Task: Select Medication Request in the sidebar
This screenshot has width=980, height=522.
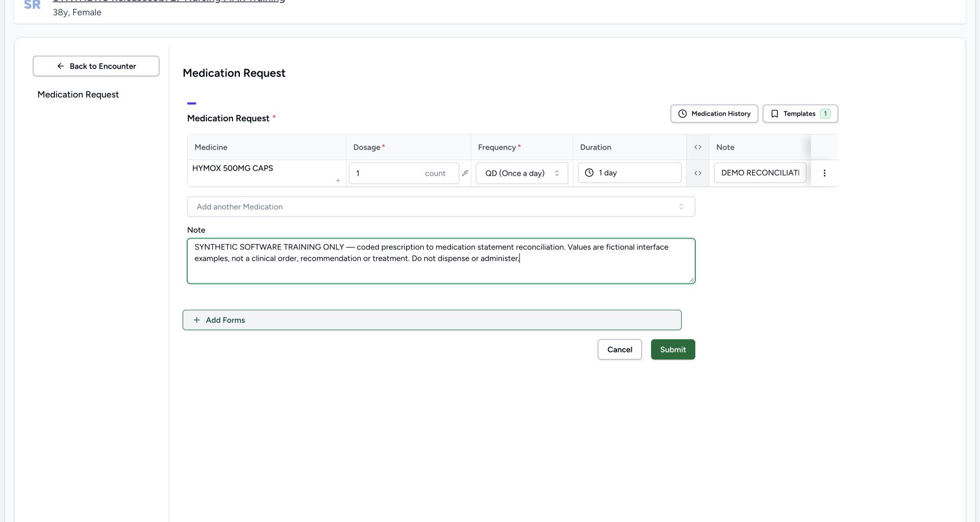Action: 78,95
